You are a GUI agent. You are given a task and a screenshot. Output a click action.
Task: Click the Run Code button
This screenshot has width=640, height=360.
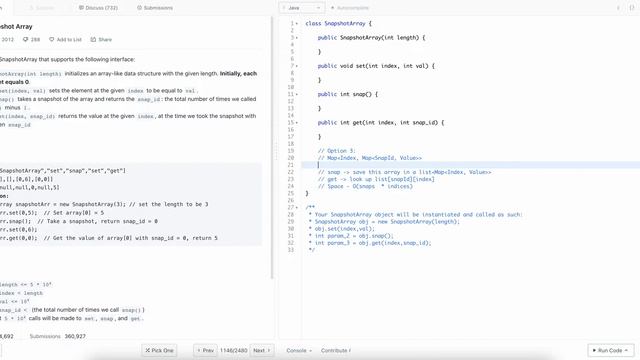(611, 350)
